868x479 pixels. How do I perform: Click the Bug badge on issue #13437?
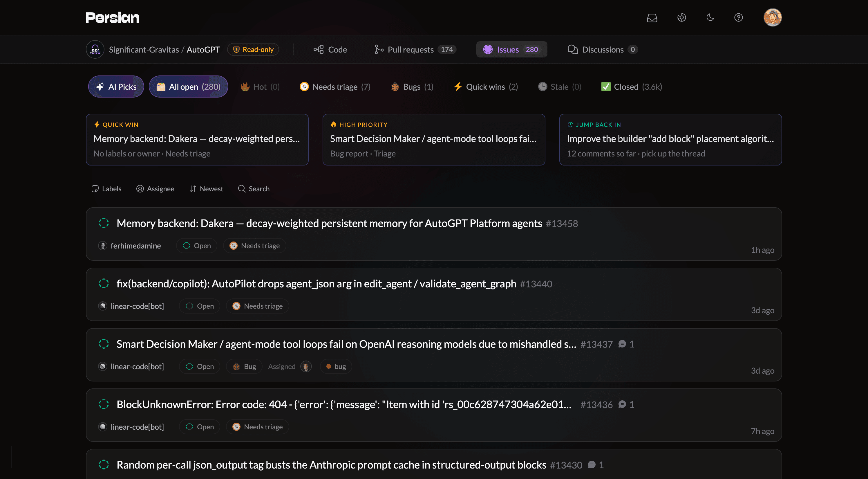click(244, 366)
